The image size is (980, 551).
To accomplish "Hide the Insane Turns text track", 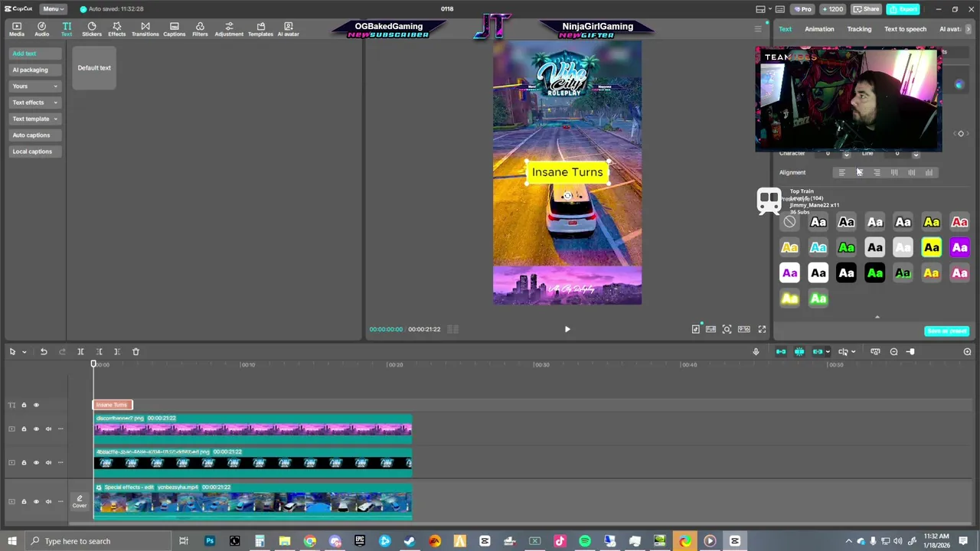I will point(36,405).
